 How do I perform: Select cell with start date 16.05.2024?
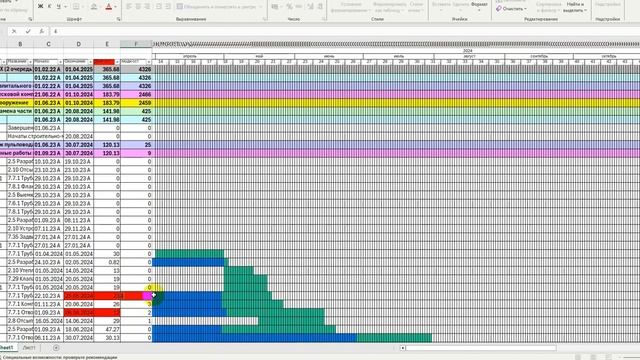click(48, 321)
